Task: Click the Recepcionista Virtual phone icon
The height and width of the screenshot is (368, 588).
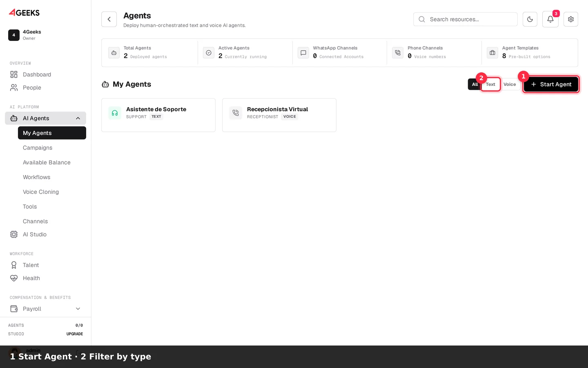Action: click(236, 113)
